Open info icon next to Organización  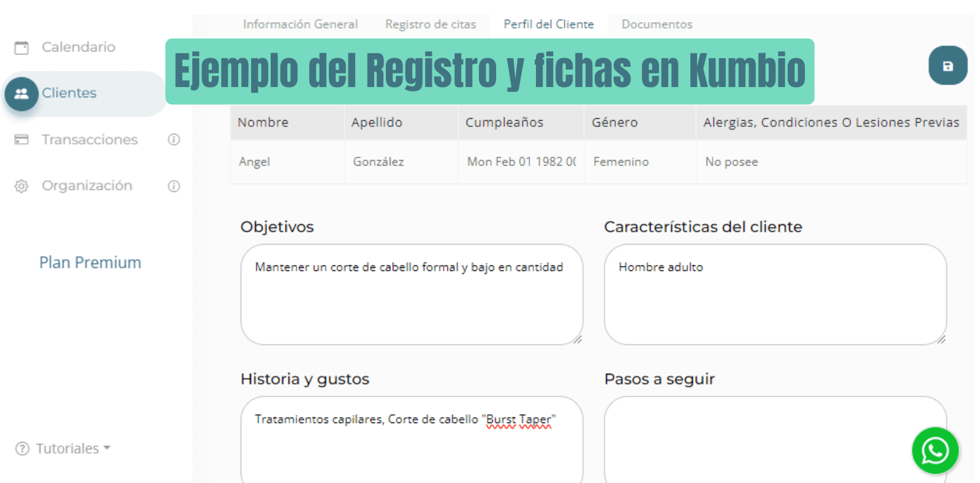[x=174, y=186]
